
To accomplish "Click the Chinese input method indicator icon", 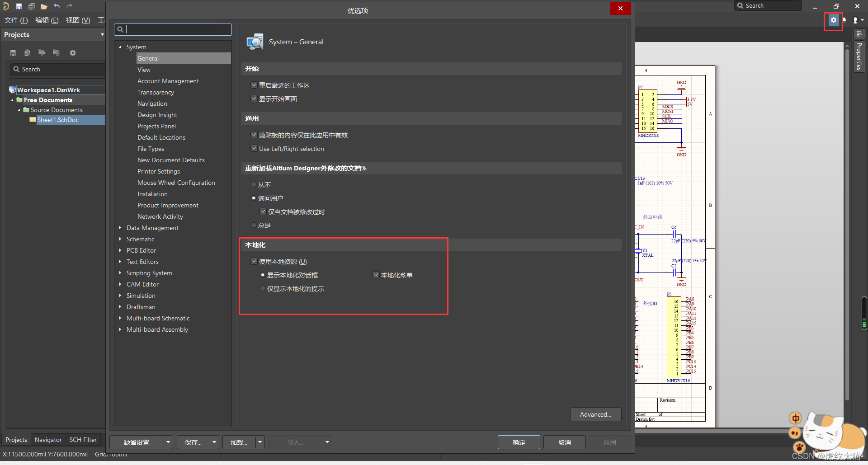I will [x=795, y=418].
